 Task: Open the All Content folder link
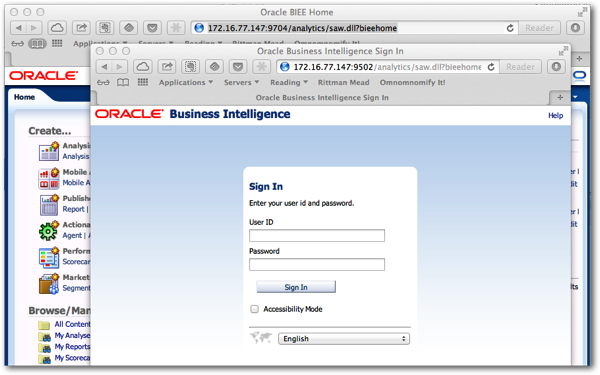[x=73, y=324]
